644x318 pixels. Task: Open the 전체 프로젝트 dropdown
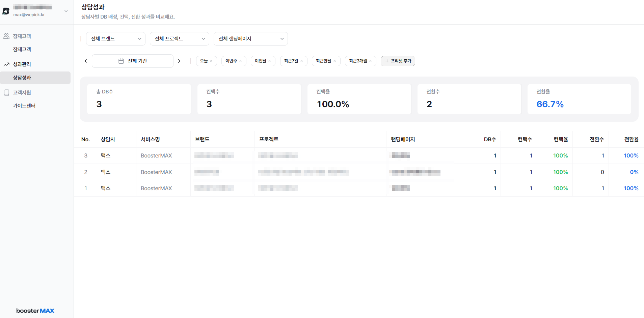(180, 39)
